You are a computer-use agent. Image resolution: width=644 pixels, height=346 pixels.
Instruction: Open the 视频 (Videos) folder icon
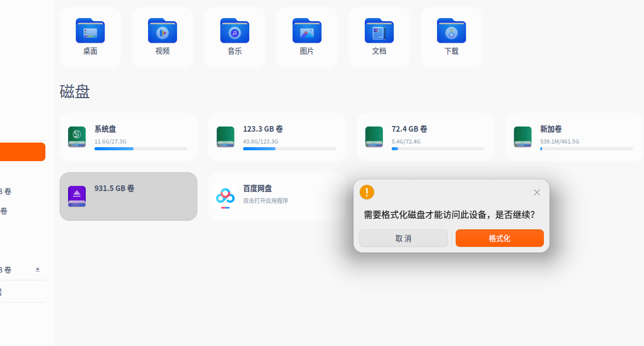pyautogui.click(x=162, y=30)
